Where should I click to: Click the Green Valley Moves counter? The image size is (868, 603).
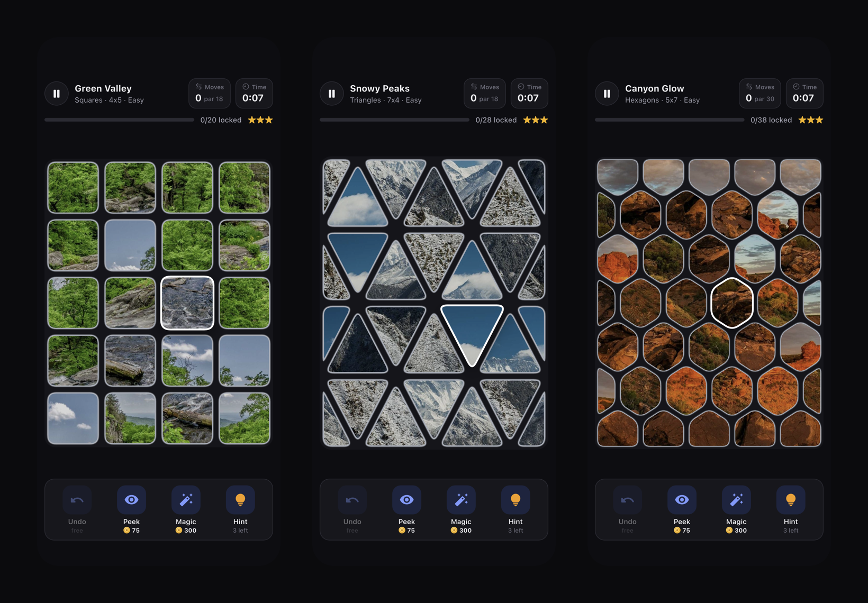(x=210, y=94)
